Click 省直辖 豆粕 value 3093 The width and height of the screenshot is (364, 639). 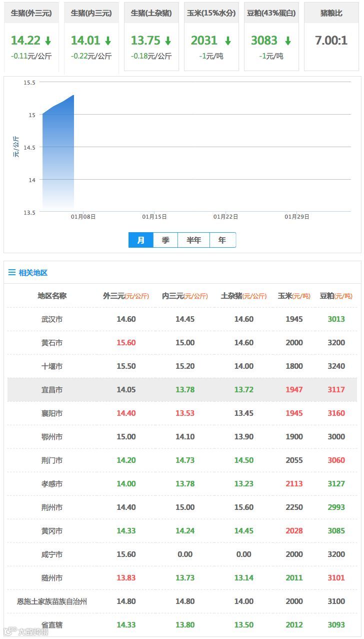coord(336,625)
